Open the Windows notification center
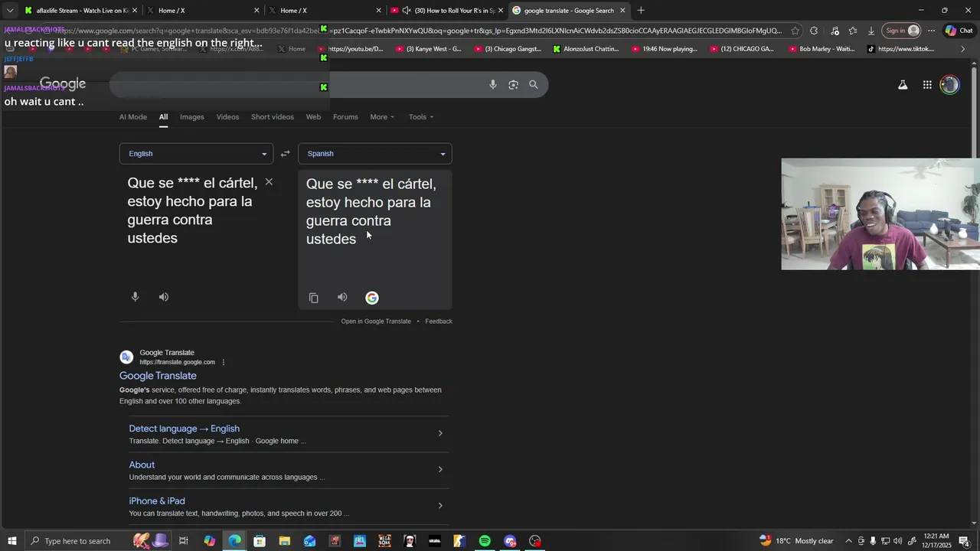The height and width of the screenshot is (551, 980). pyautogui.click(x=964, y=541)
